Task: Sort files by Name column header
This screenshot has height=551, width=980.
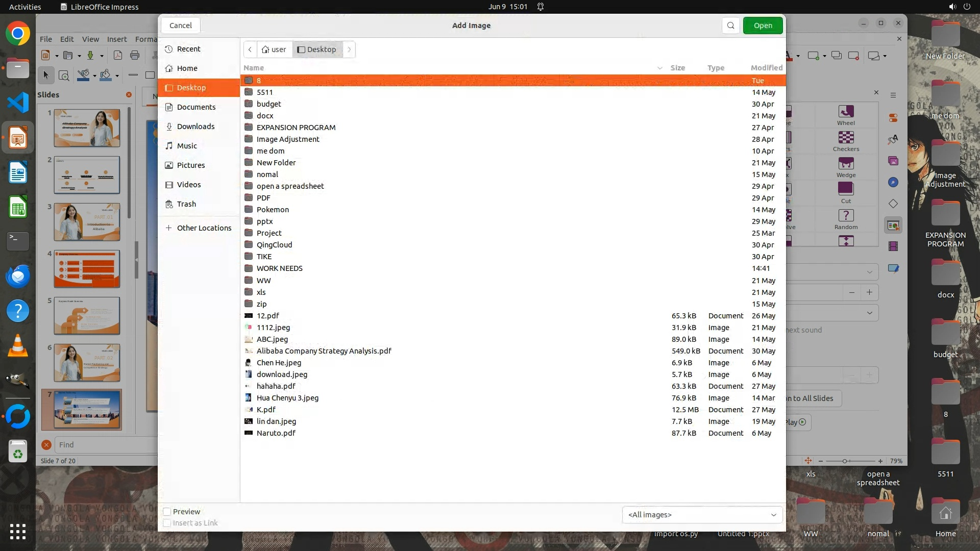Action: pyautogui.click(x=254, y=68)
